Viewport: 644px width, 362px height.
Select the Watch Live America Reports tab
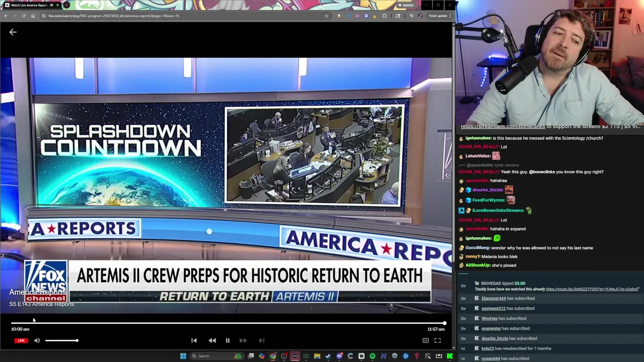(31, 5)
